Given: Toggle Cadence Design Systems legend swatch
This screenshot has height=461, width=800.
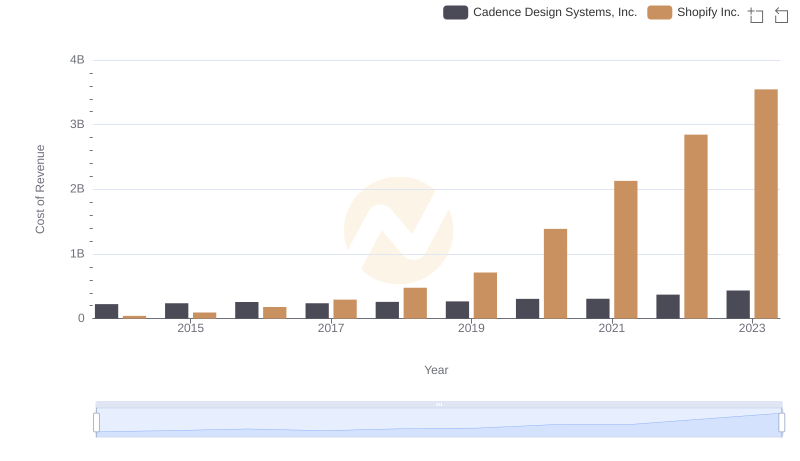Looking at the screenshot, I should [455, 12].
